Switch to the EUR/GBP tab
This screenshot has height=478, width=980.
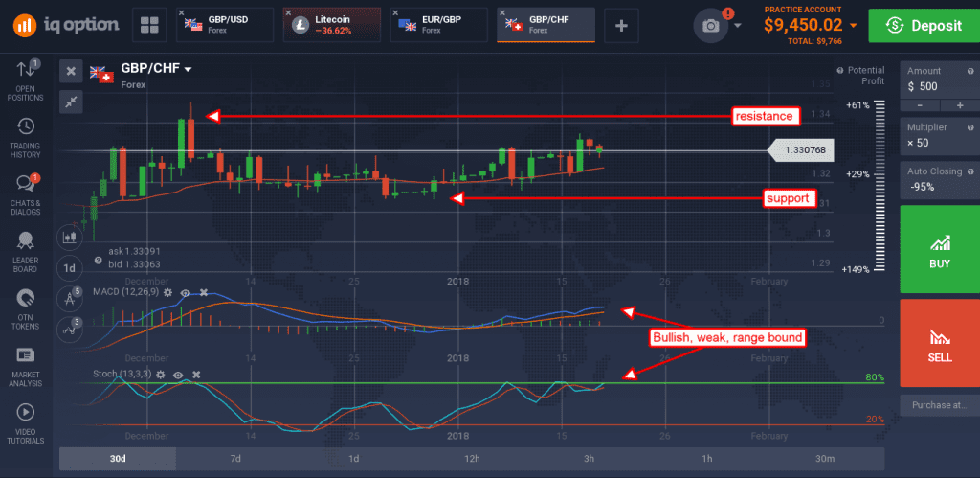click(439, 25)
